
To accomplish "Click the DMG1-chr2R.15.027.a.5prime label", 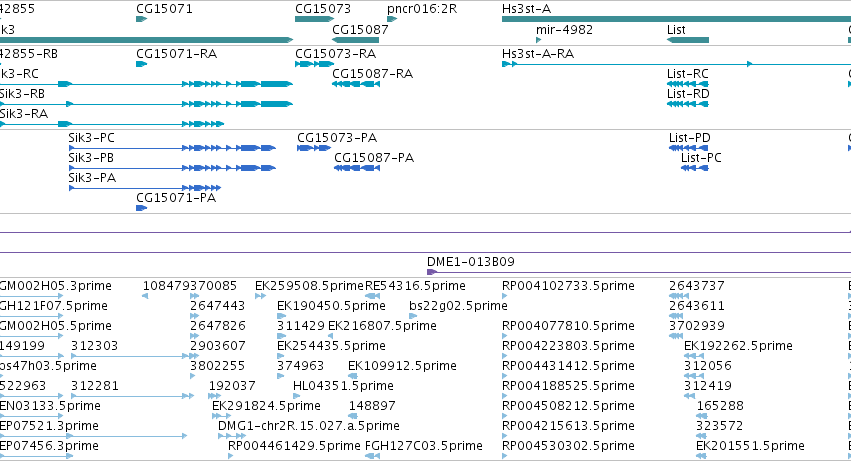I will pyautogui.click(x=309, y=426).
